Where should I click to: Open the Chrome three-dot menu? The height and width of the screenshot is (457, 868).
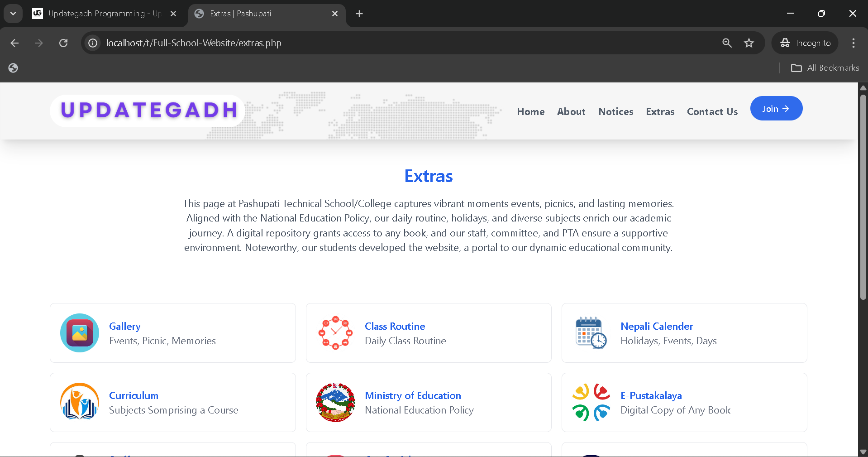pyautogui.click(x=853, y=43)
